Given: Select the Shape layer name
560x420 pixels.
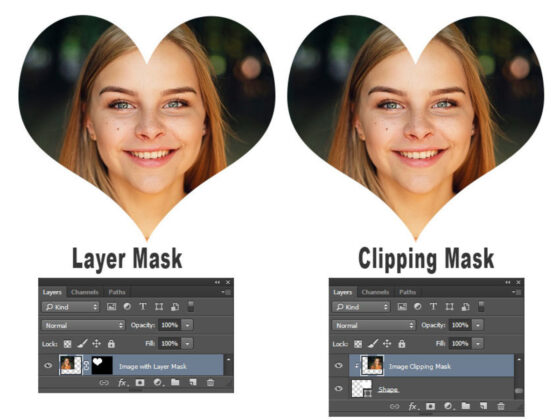Looking at the screenshot, I should 388,390.
